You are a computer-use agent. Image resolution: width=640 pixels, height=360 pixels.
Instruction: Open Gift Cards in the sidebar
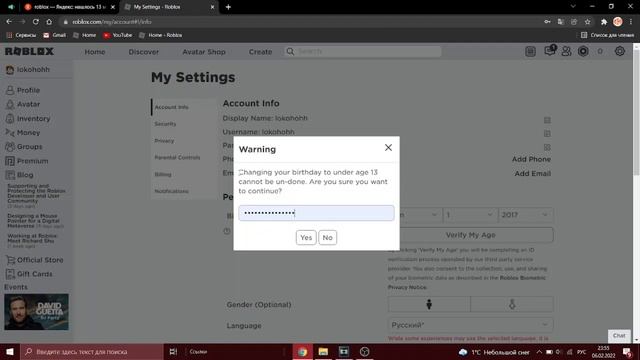coord(29,274)
